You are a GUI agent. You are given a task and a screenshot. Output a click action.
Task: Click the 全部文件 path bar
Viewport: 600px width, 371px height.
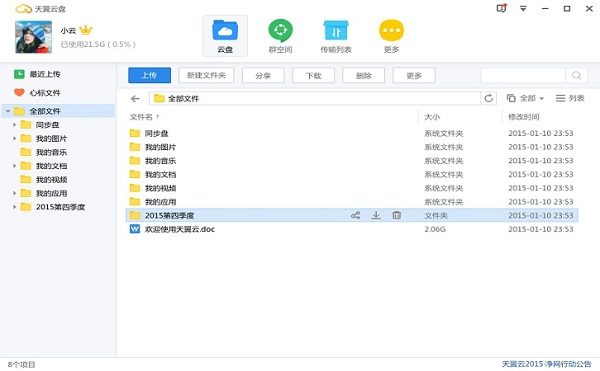click(315, 98)
